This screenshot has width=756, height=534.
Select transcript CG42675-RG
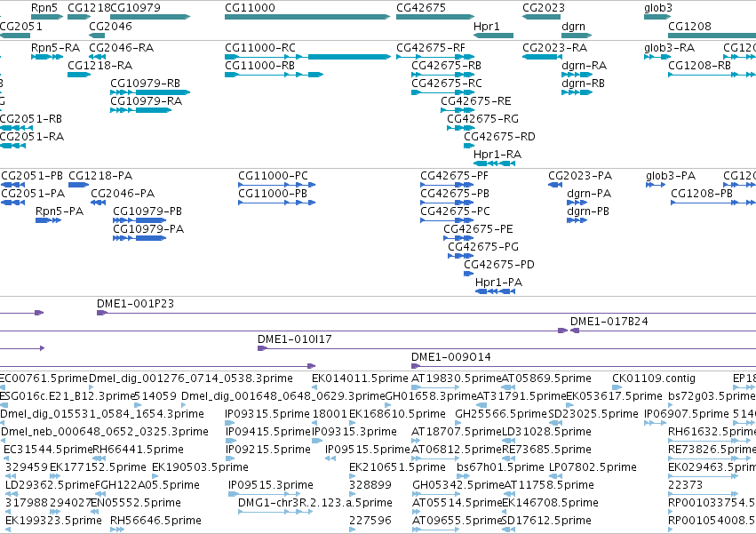(461, 128)
